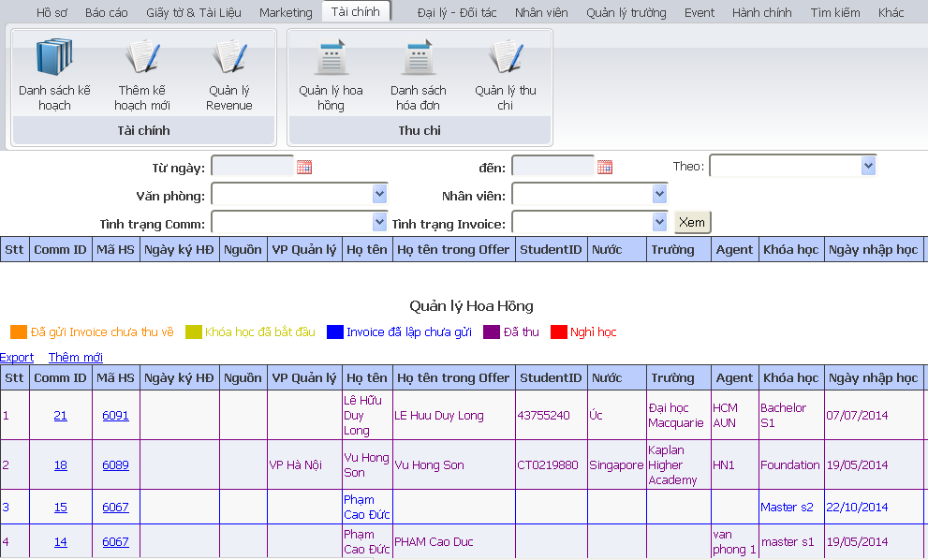Click Foundation course cell

[790, 465]
